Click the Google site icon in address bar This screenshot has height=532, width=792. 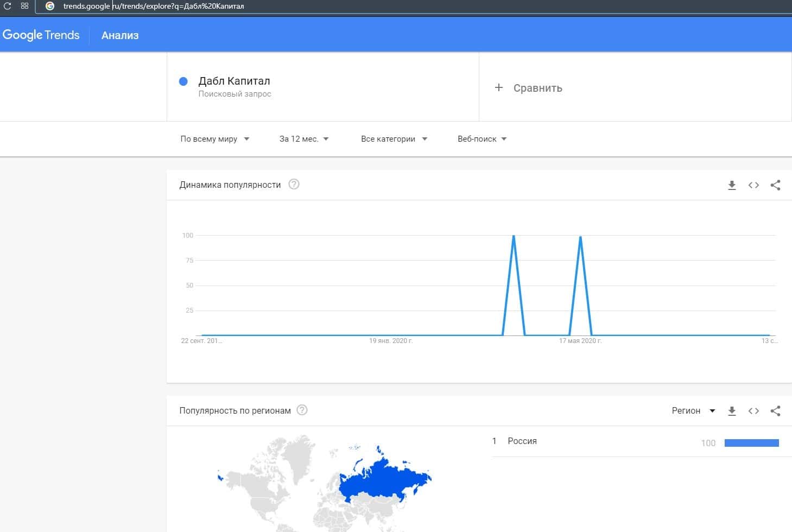pos(50,6)
